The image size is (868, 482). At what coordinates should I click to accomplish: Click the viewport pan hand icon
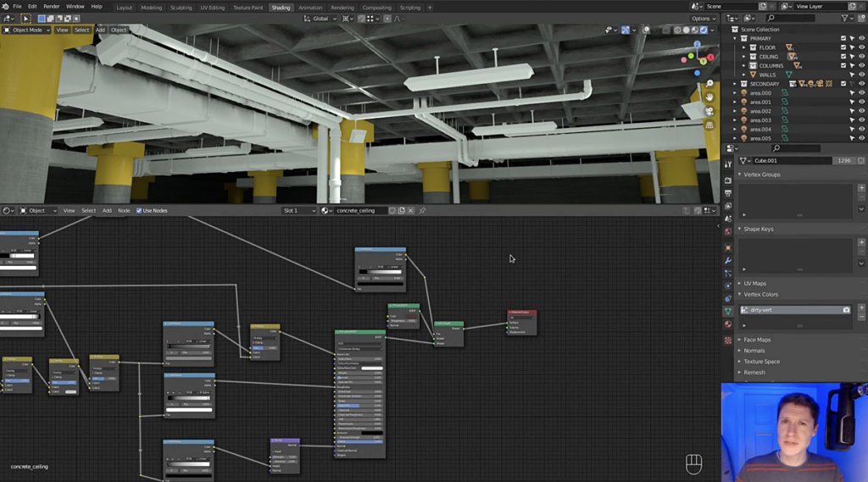(x=709, y=97)
